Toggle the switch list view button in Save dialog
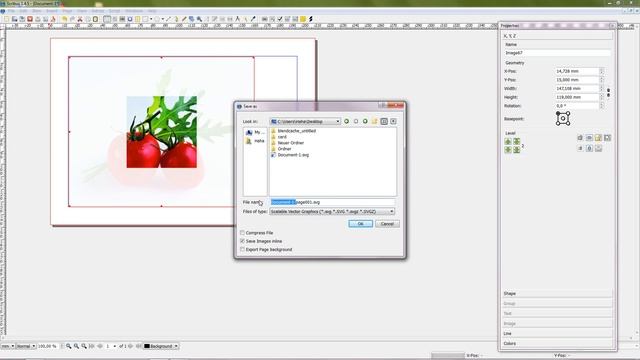Screen dimensions: 640x360 click(384, 121)
